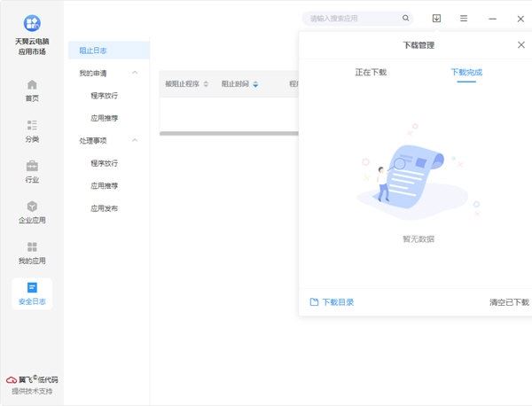The image size is (532, 406).
Task: Open 程序放行 under 我的申请
Action: point(104,96)
